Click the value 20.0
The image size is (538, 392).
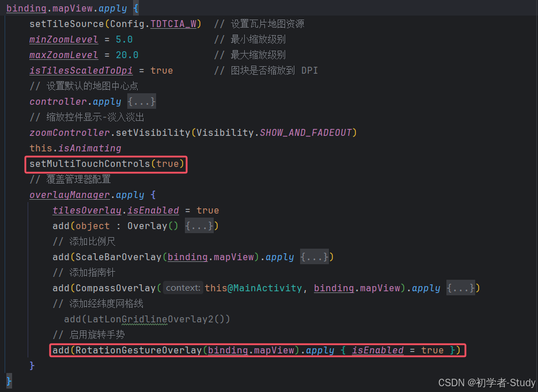pyautogui.click(x=127, y=55)
